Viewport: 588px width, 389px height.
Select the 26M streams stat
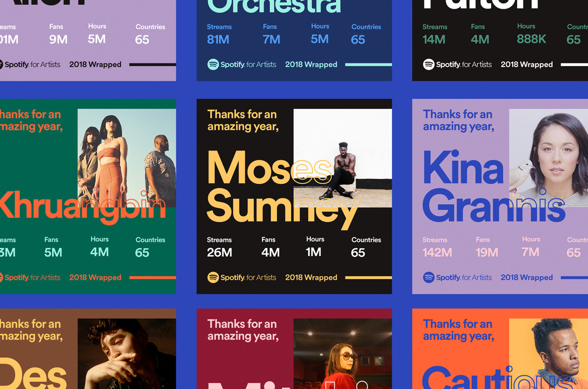pyautogui.click(x=220, y=252)
